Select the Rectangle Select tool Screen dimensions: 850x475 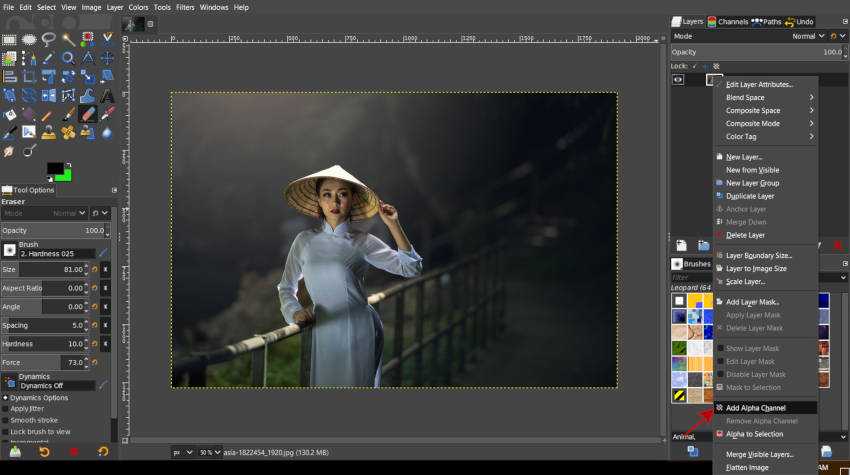(x=9, y=40)
